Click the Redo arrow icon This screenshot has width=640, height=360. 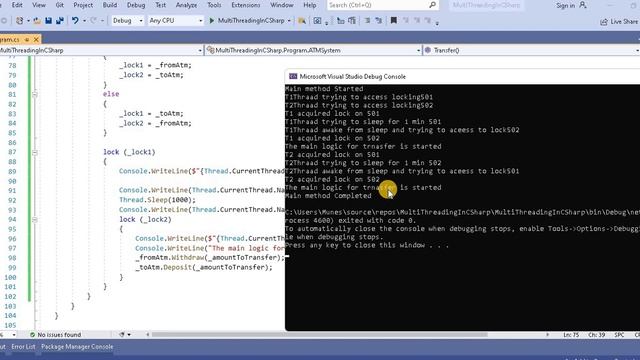(93, 20)
